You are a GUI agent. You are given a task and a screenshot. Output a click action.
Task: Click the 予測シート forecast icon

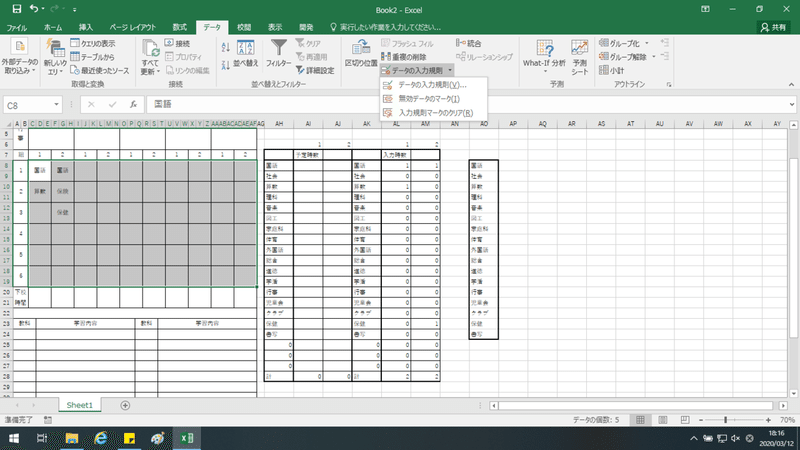(580, 48)
